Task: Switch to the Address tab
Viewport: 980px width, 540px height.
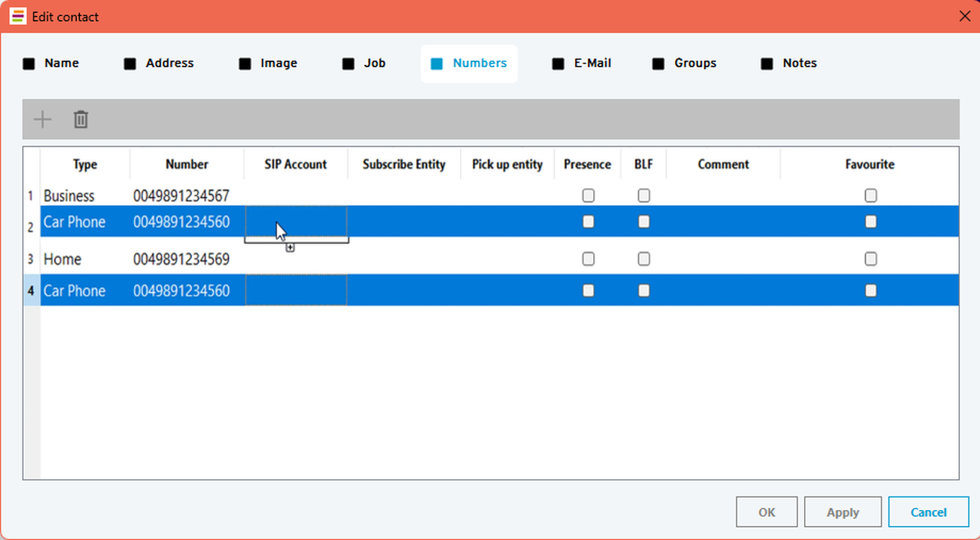Action: click(159, 63)
